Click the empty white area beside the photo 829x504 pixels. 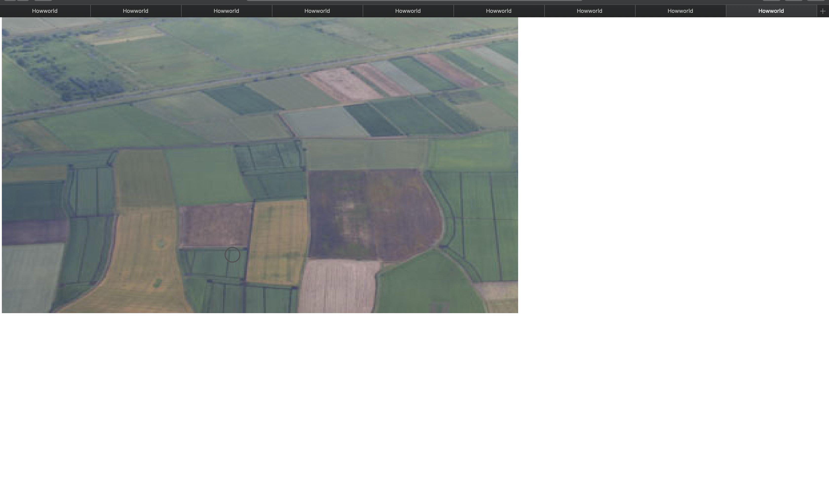(x=673, y=165)
